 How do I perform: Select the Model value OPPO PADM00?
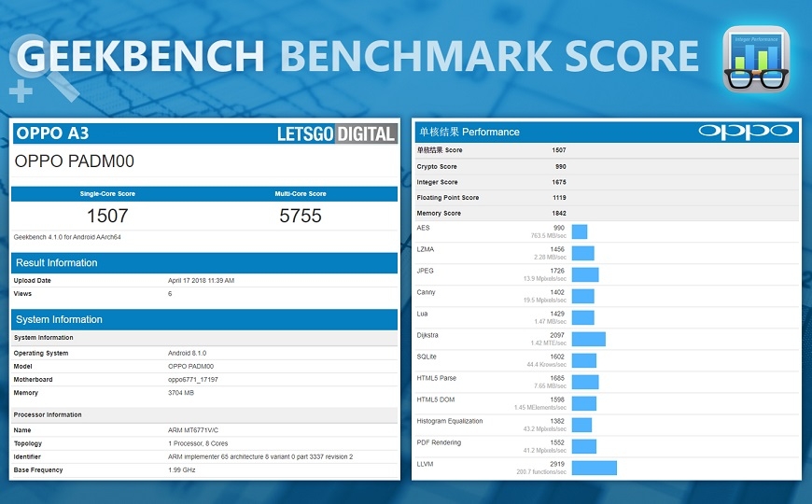(x=190, y=366)
